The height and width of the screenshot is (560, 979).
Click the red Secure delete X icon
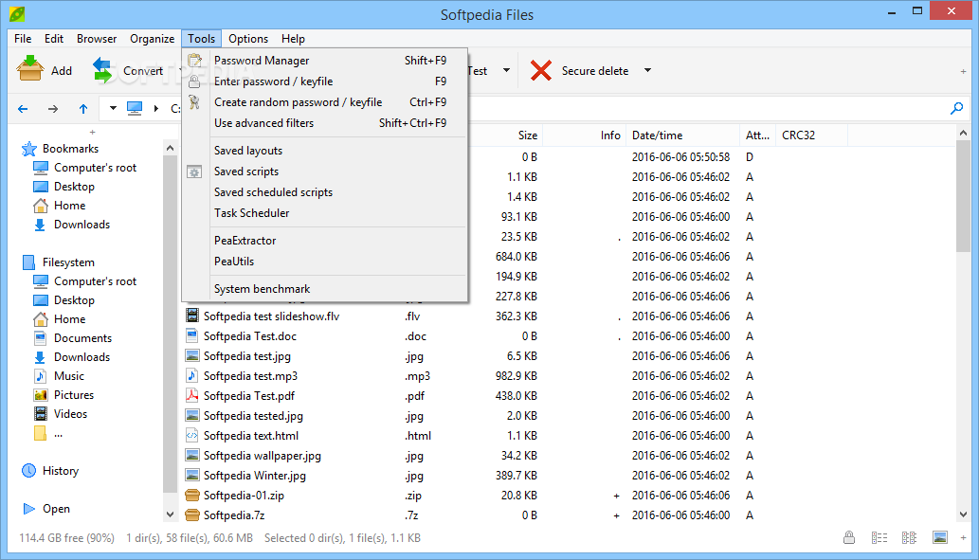(x=541, y=70)
